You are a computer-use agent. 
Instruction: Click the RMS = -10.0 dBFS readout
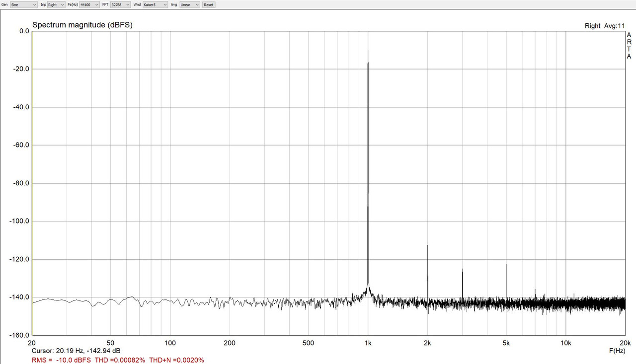pyautogui.click(x=61, y=360)
